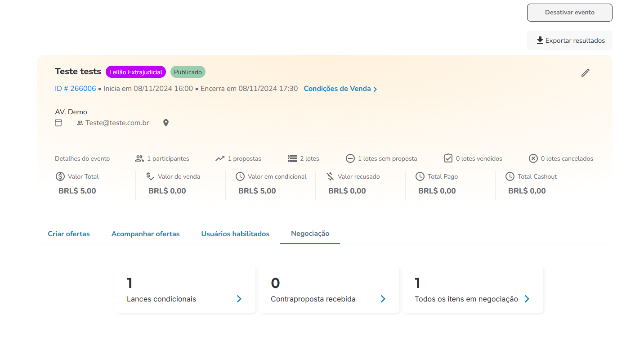Click the clock icon by Valor em condicional
The image size is (644, 342).
pos(240,176)
